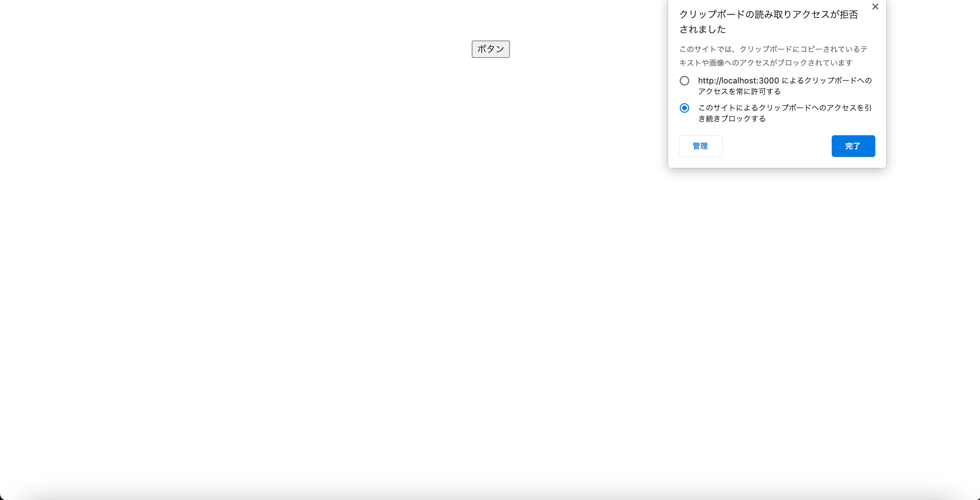This screenshot has width=980, height=500.
Task: Trigger the clipboard copy via ボタン
Action: [x=491, y=49]
